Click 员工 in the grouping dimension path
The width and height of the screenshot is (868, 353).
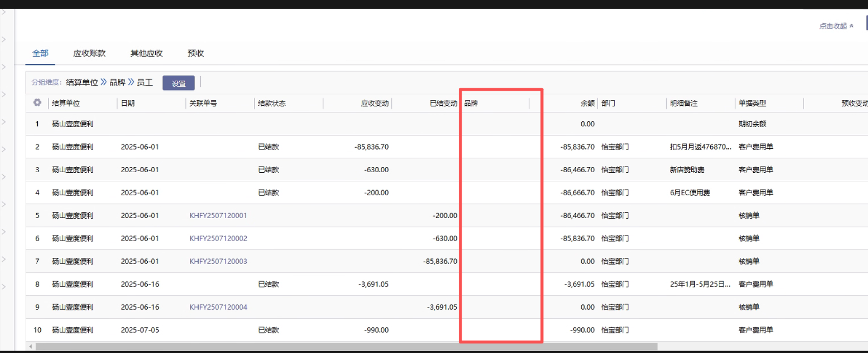pyautogui.click(x=145, y=82)
